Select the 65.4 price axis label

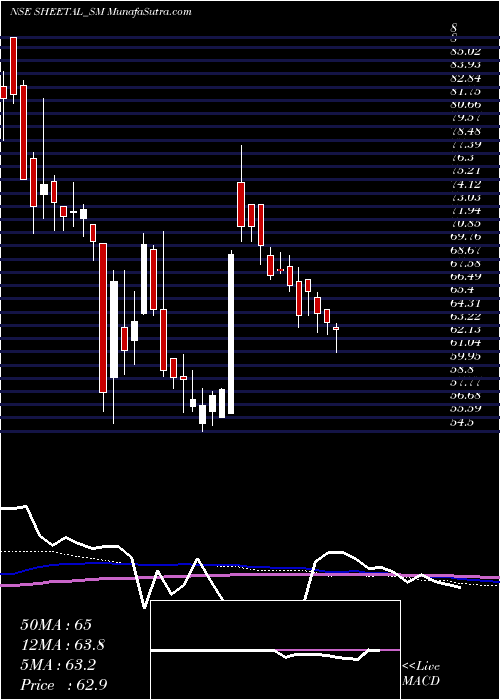[x=462, y=289]
